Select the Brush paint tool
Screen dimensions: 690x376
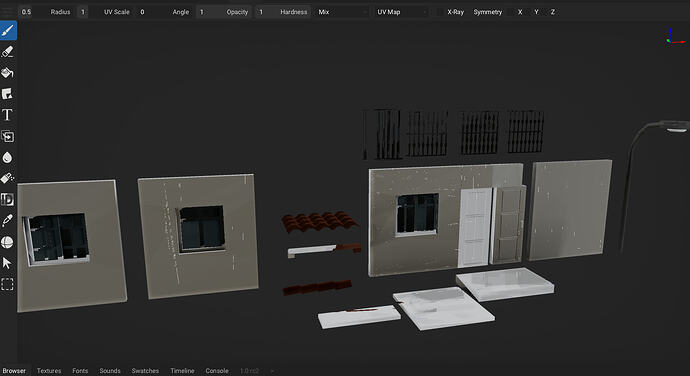(8, 31)
